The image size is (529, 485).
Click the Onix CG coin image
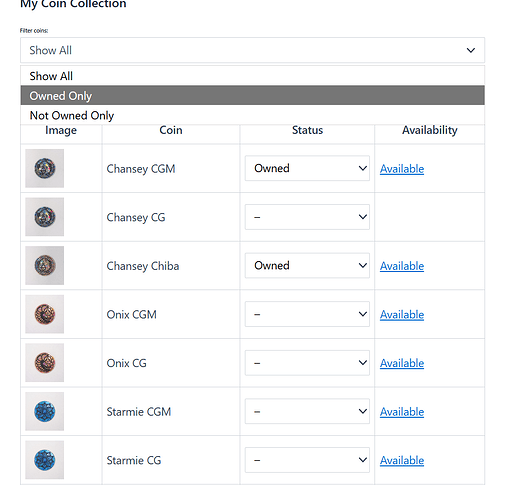(45, 363)
